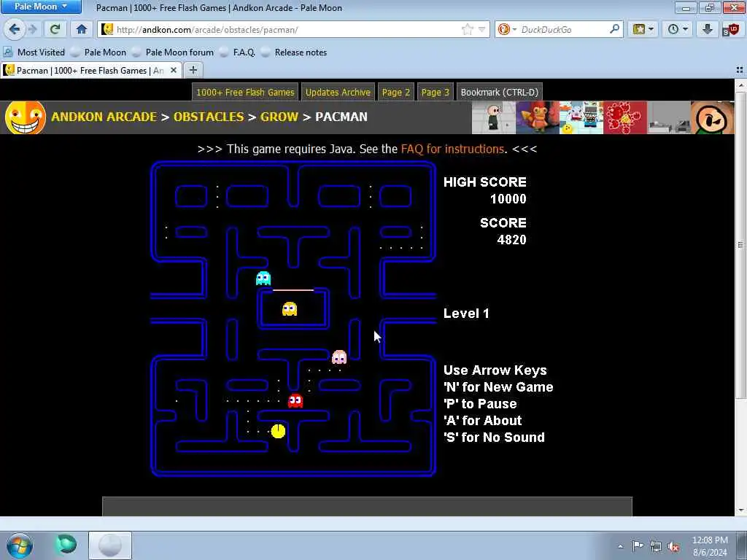Viewport: 747px width, 560px height.
Task: Click the "'P' to Pause" text
Action: click(480, 404)
